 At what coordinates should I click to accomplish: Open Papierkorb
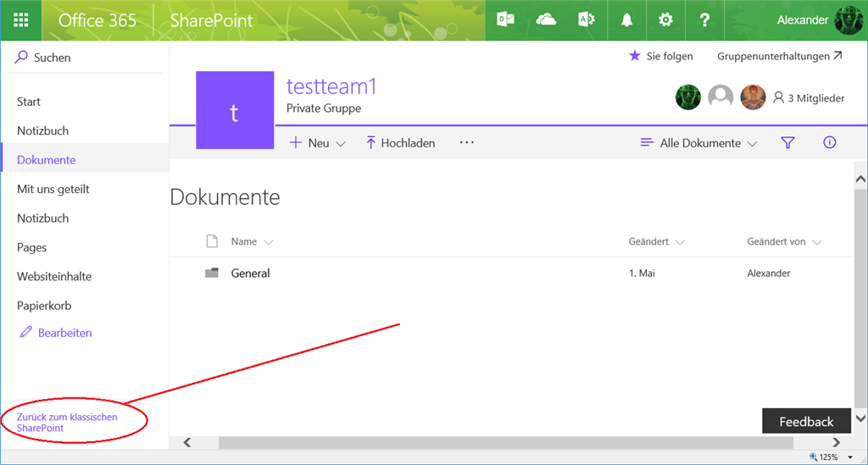(44, 305)
